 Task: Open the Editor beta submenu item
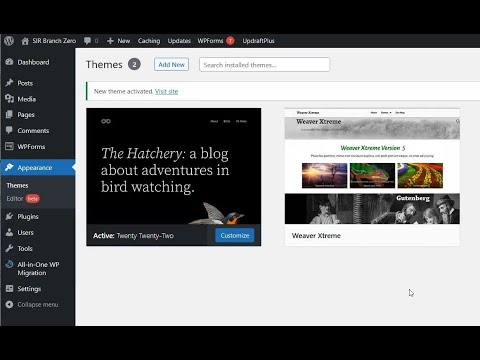click(23, 199)
